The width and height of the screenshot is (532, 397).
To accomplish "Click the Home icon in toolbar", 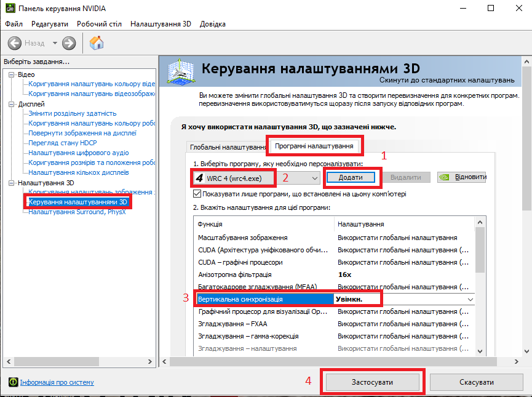I will pos(97,43).
